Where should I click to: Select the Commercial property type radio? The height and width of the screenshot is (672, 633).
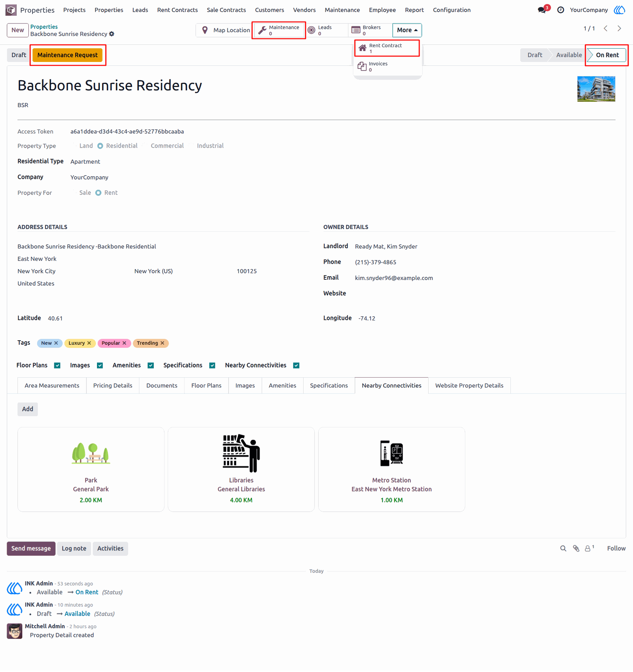coord(145,146)
